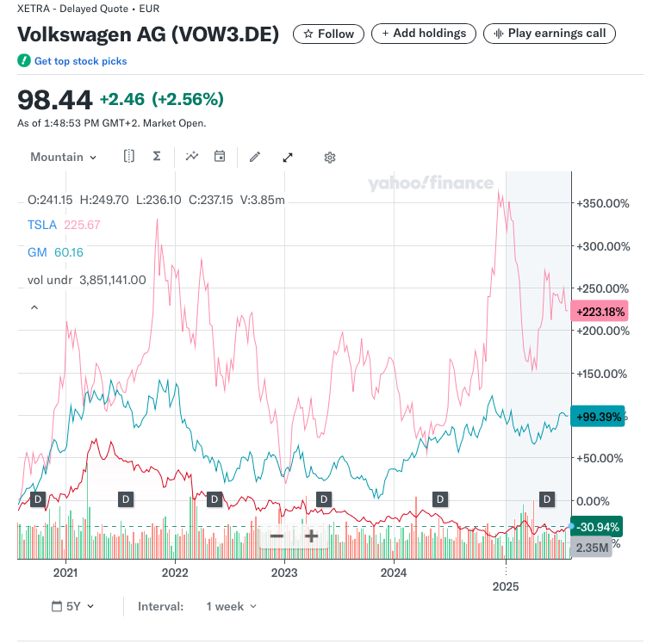Open the 5Y date range dropdown

tap(73, 606)
